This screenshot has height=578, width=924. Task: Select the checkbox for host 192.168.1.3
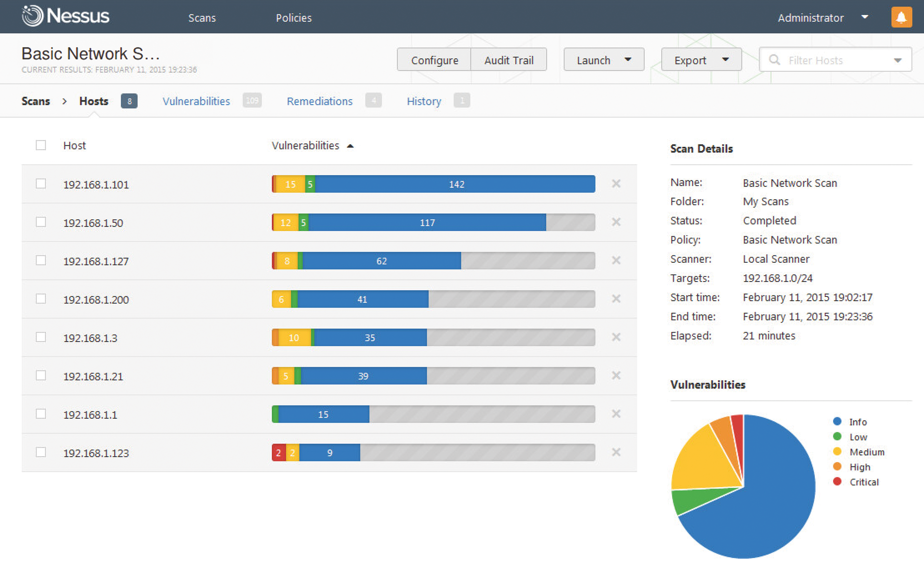41,337
